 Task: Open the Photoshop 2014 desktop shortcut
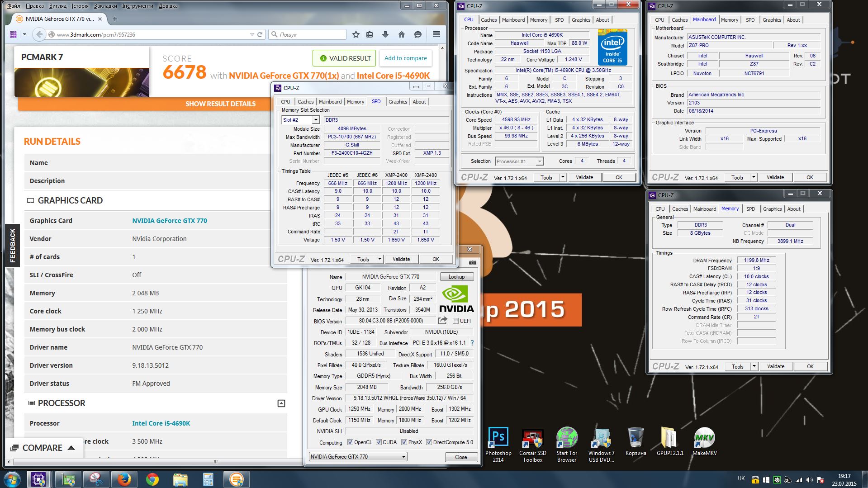point(498,445)
